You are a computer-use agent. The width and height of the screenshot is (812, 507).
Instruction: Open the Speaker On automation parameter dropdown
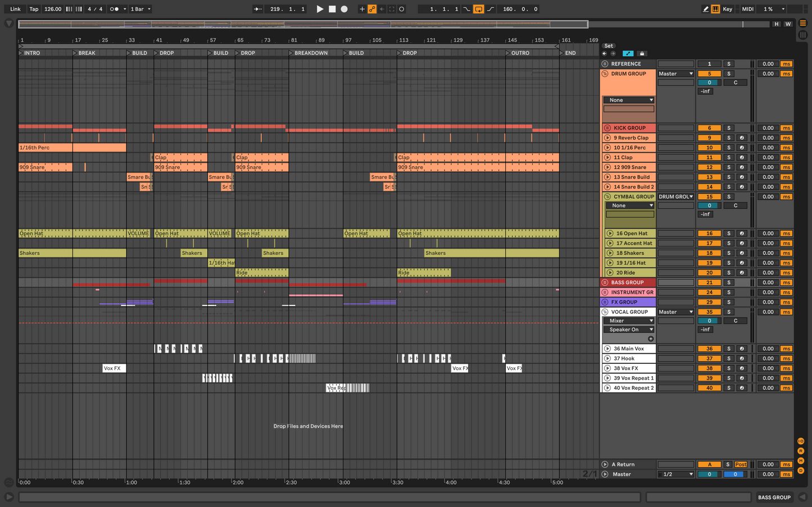point(629,330)
